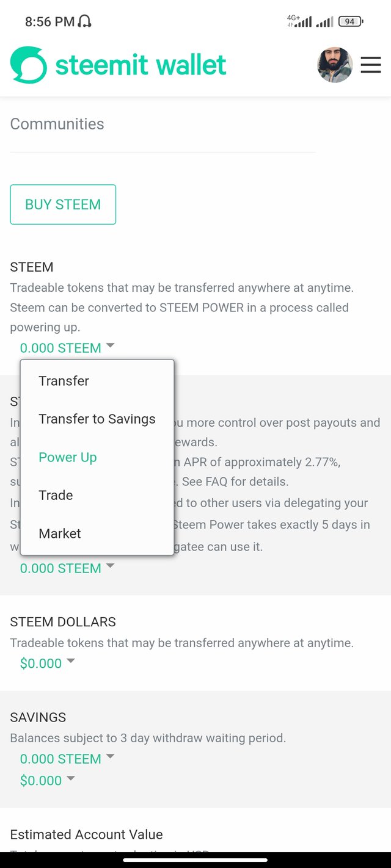
Task: Choose Trade from the dropdown menu
Action: tap(56, 495)
